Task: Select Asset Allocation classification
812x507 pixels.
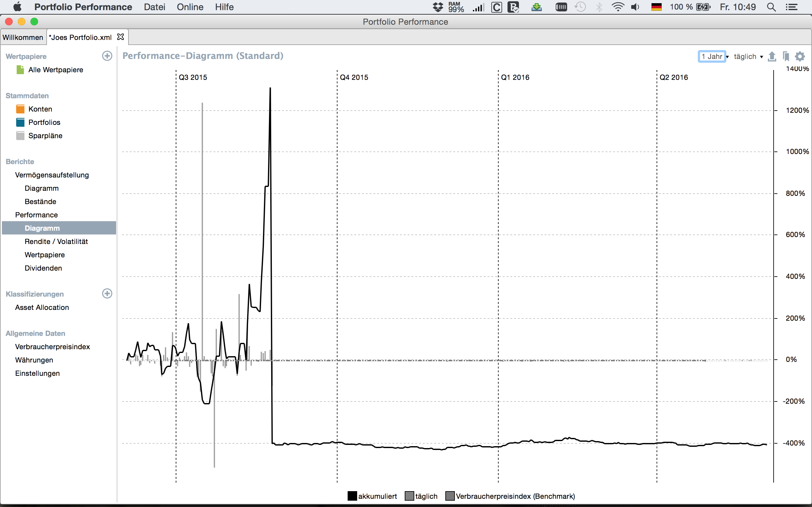Action: 42,307
